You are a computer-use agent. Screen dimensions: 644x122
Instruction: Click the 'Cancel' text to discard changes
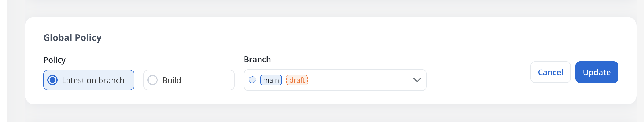click(x=550, y=72)
